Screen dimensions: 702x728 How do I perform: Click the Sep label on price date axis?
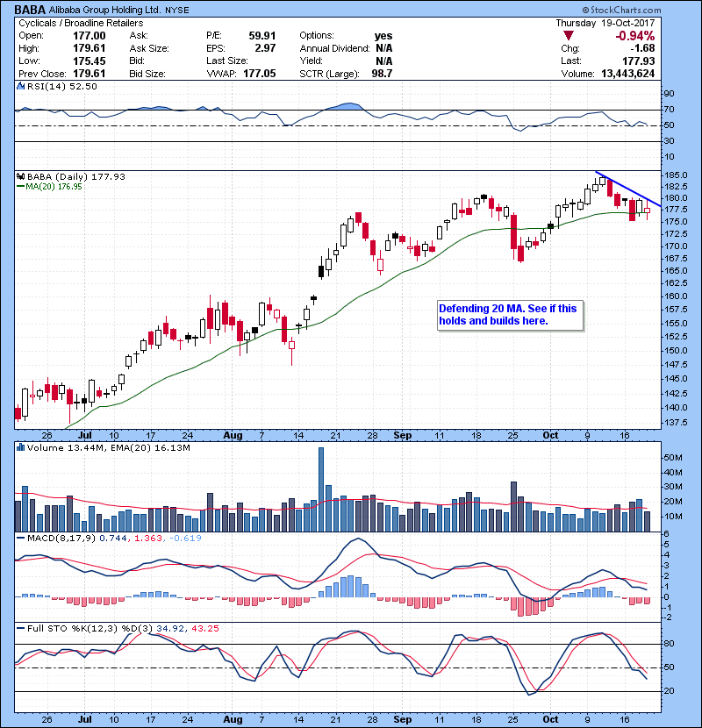(x=403, y=436)
